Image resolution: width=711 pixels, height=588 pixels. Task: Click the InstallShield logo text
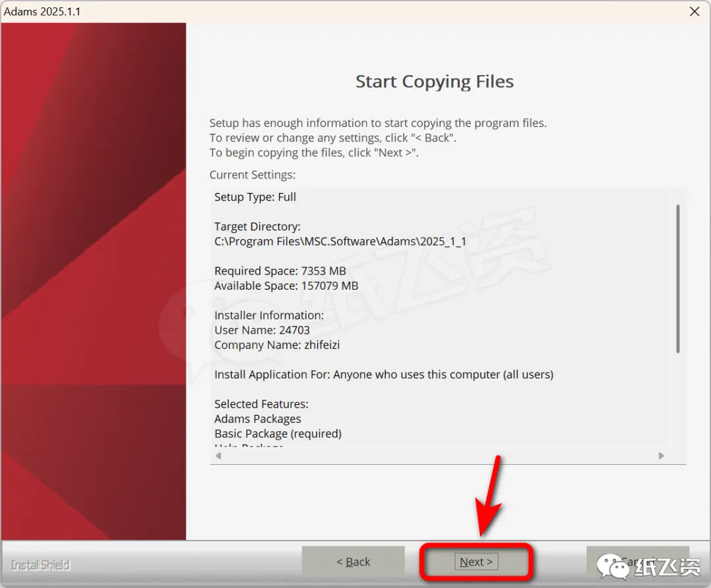point(40,565)
